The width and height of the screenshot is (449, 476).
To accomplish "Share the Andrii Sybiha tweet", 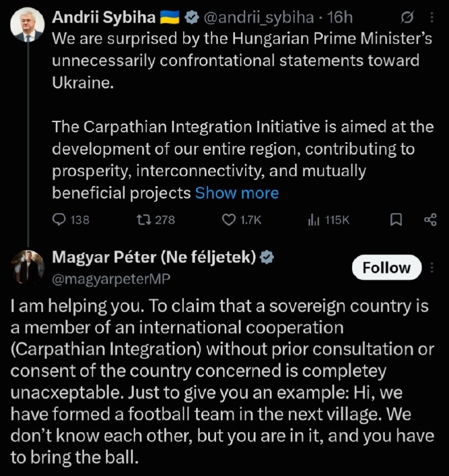I will pyautogui.click(x=430, y=220).
